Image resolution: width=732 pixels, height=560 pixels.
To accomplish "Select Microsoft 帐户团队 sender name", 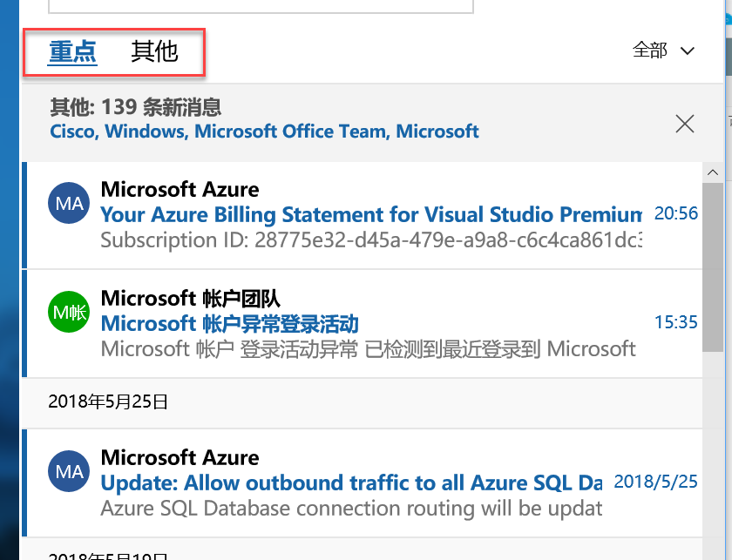I will 190,299.
